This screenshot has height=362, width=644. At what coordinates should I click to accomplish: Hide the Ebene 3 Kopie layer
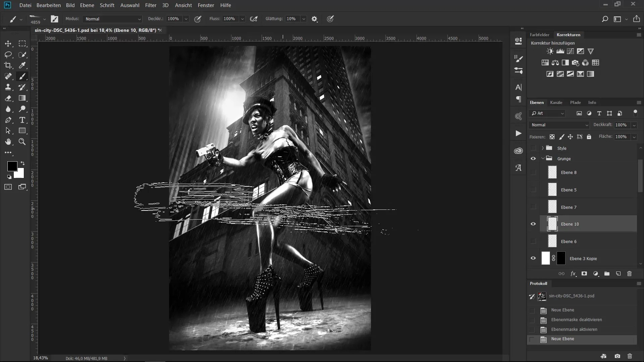(x=533, y=258)
